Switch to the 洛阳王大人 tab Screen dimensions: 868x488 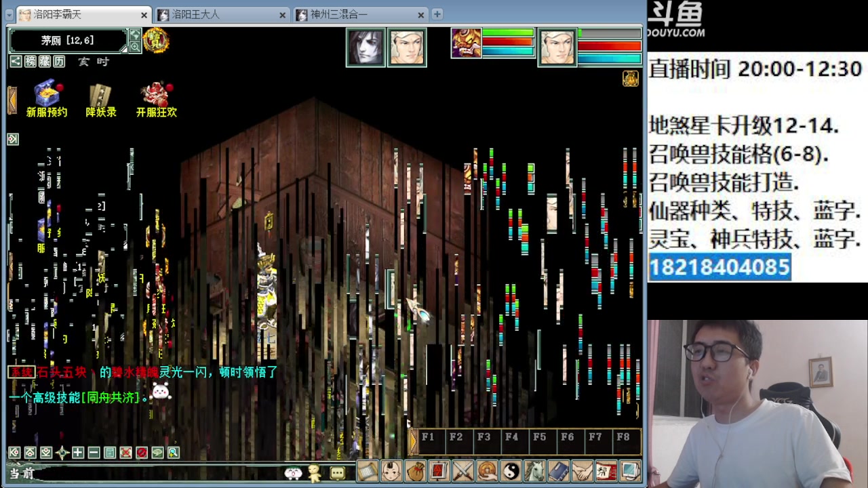(x=222, y=14)
